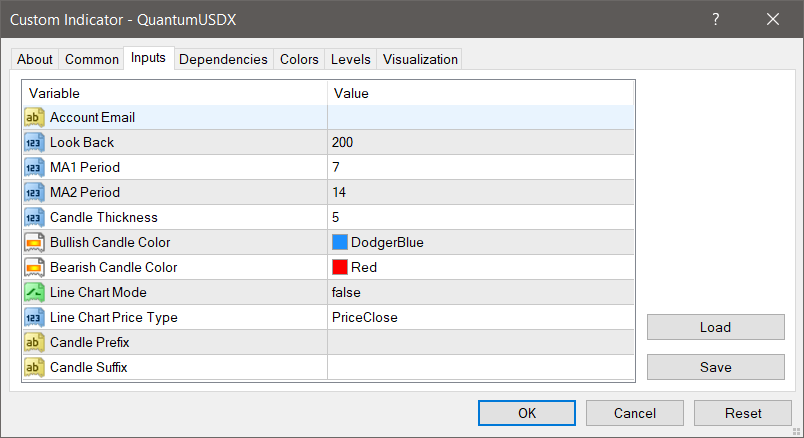Click the Candle Thickness integer icon
The width and height of the screenshot is (804, 438).
click(33, 217)
